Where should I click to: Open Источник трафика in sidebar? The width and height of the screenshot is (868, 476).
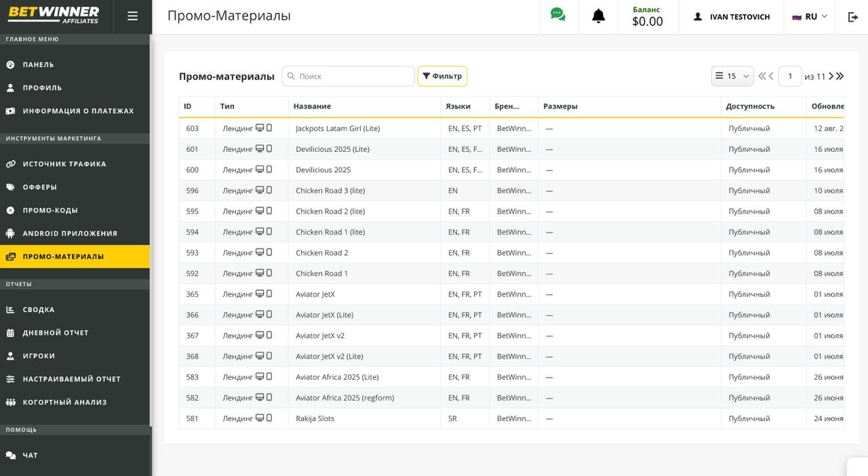tap(64, 164)
